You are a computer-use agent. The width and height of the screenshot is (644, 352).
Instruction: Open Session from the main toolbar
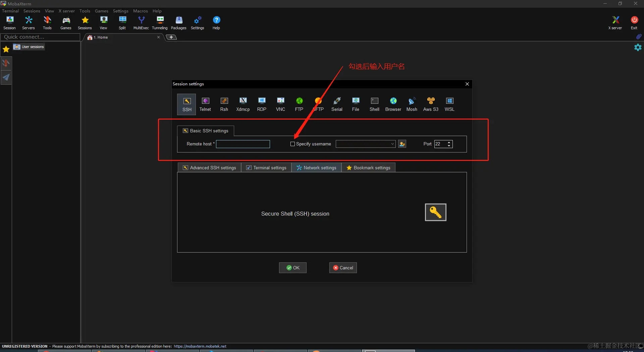9,23
